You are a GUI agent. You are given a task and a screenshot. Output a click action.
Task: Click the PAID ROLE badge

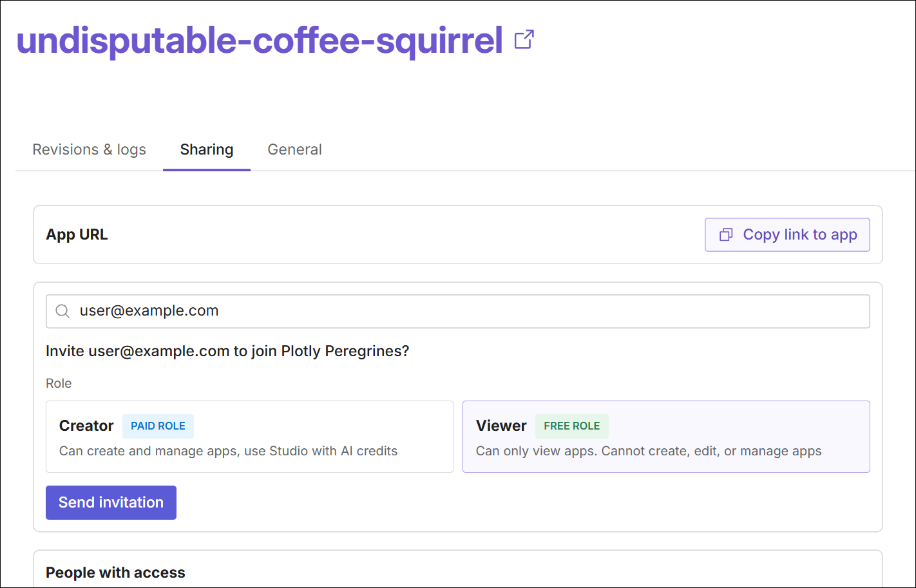158,426
